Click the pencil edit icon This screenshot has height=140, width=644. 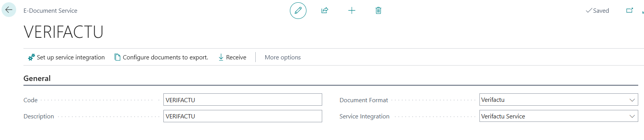point(298,10)
